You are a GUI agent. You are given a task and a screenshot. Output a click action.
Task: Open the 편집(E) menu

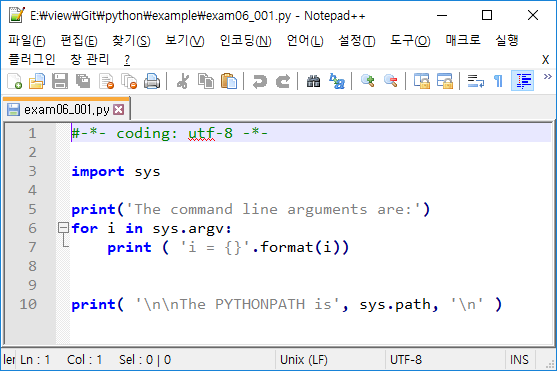coord(79,41)
